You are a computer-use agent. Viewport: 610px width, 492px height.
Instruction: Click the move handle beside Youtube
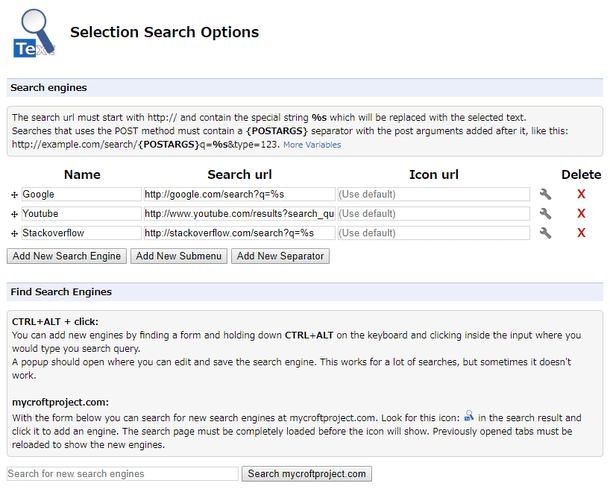click(14, 214)
